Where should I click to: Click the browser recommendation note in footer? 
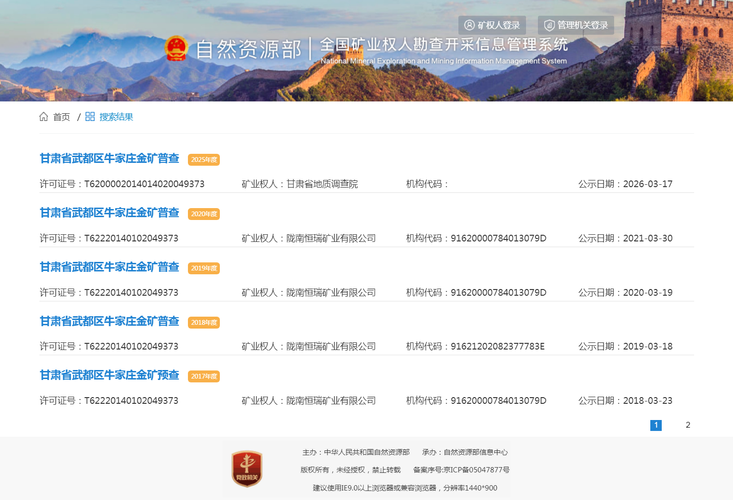coord(405,488)
